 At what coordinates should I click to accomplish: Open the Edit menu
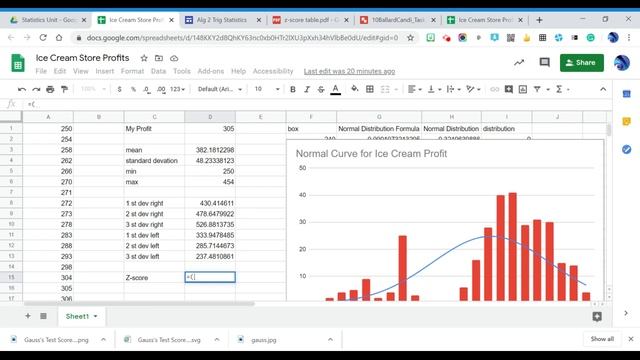point(60,71)
